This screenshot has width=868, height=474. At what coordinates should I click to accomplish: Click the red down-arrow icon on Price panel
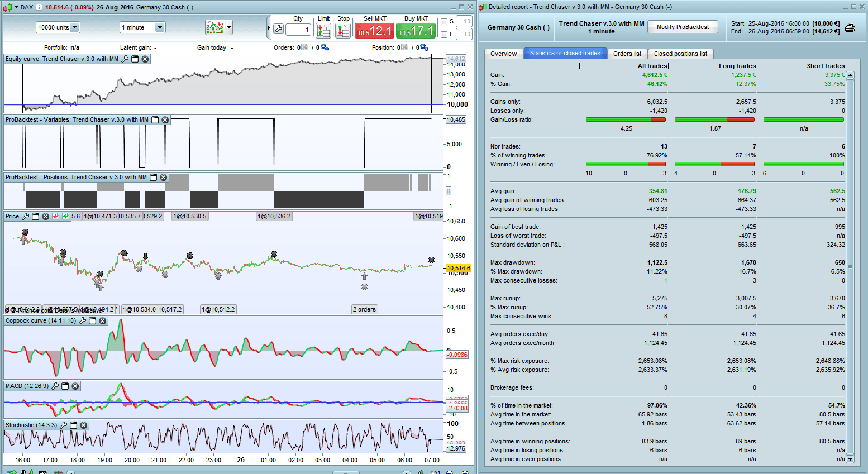pyautogui.click(x=56, y=216)
